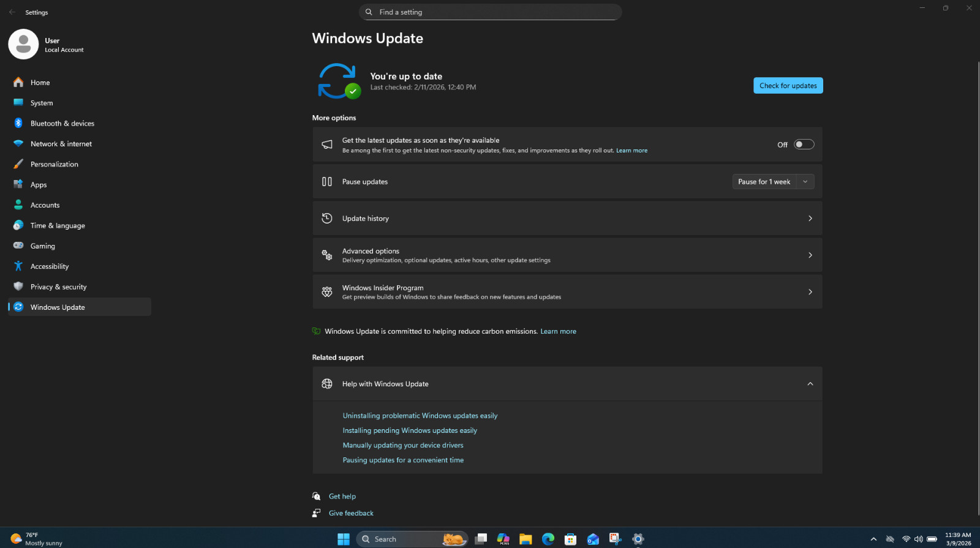Toggle Get the latest updates switch on
The width and height of the screenshot is (980, 548).
tap(804, 145)
